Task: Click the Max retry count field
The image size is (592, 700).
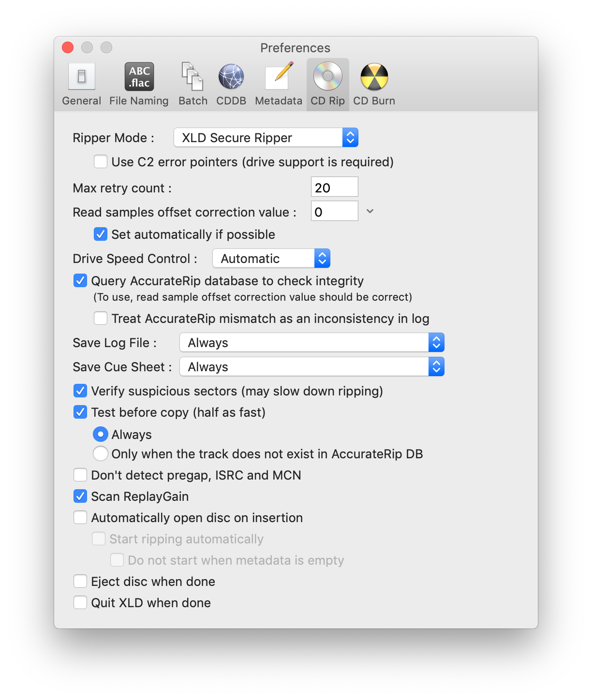Action: point(334,187)
